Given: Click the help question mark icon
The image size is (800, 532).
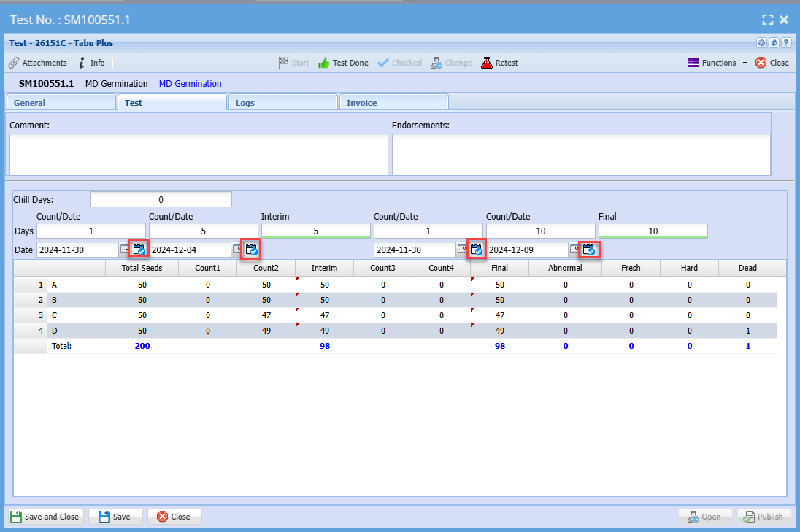Looking at the screenshot, I should pyautogui.click(x=786, y=43).
